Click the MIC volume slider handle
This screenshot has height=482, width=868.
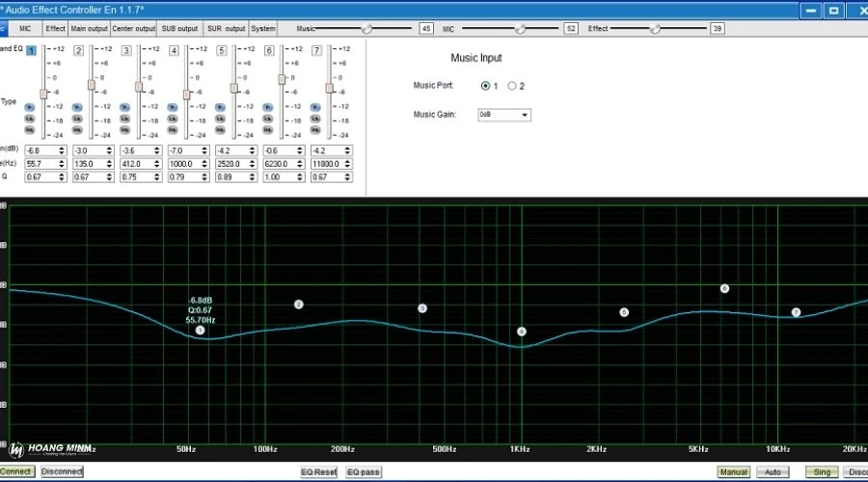point(522,29)
